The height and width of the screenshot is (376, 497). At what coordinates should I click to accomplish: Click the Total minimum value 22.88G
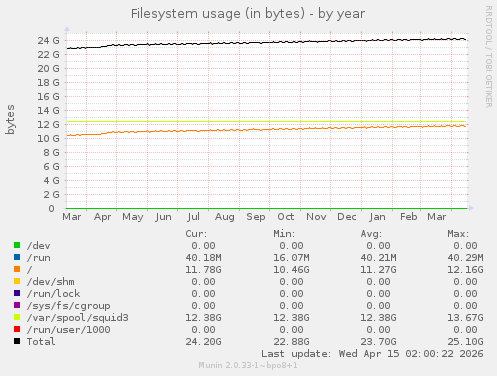291,342
